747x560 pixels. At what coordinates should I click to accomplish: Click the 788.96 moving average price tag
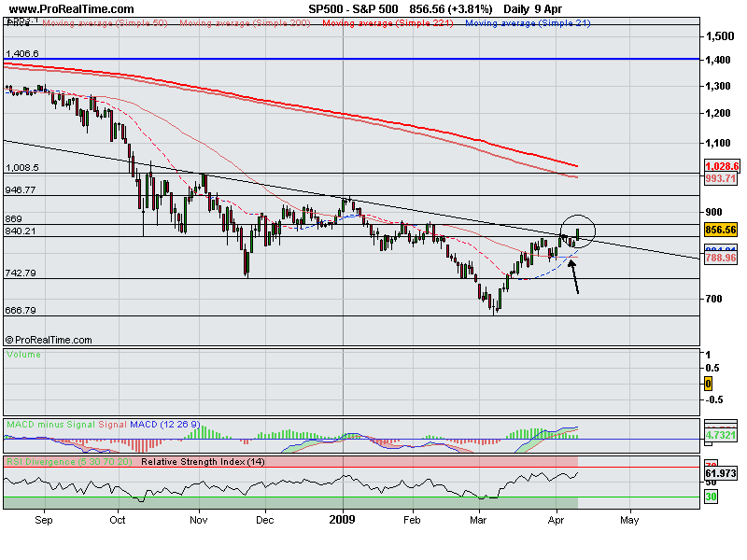point(721,259)
